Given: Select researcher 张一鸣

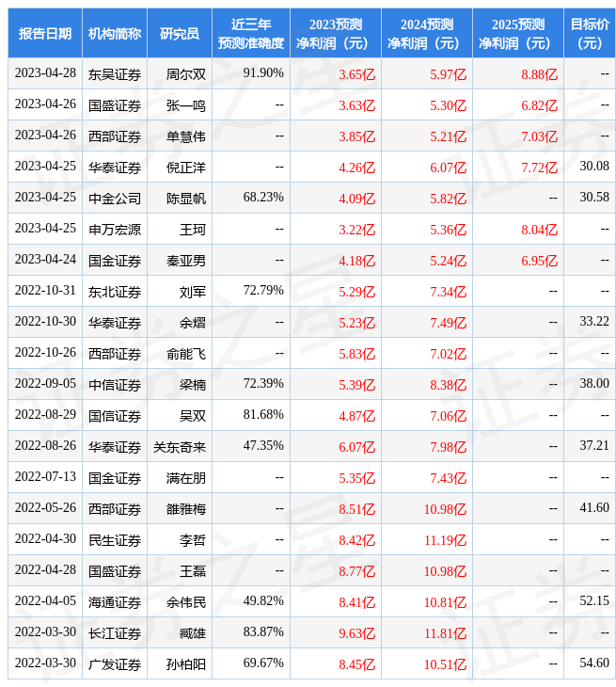Looking at the screenshot, I should point(186,105).
